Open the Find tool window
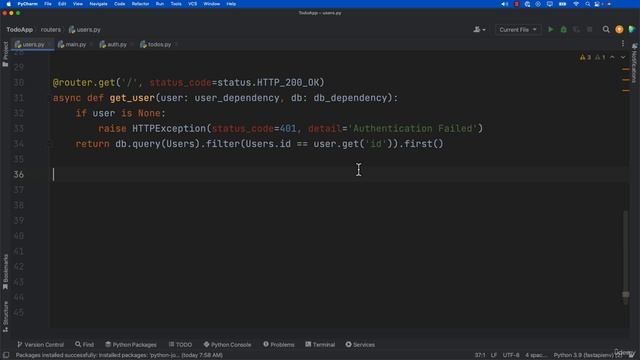640x360 pixels. point(84,344)
